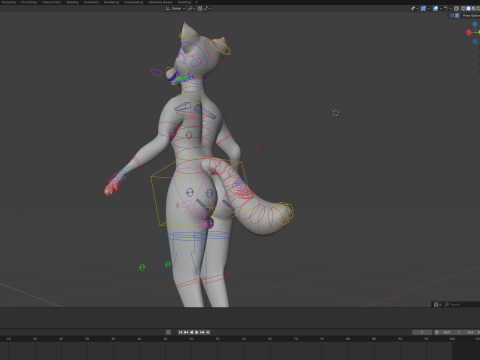Screen dimensions: 480x360
Task: Jump to the timeline end frame
Action: [x=208, y=332]
